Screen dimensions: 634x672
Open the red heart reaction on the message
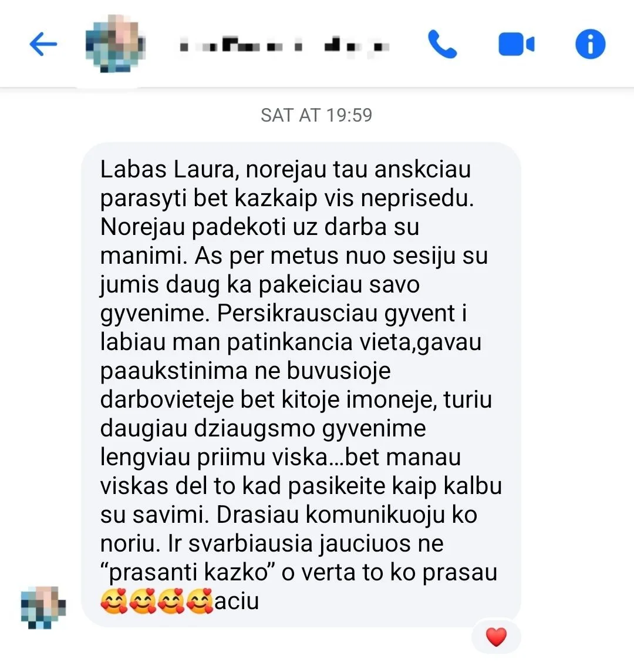497,637
